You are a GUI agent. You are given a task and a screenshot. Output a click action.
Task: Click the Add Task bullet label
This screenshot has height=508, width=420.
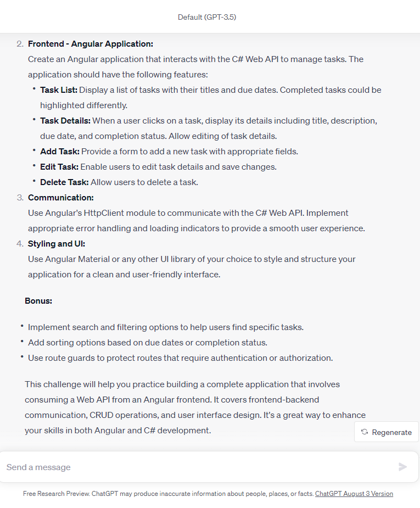pos(60,152)
